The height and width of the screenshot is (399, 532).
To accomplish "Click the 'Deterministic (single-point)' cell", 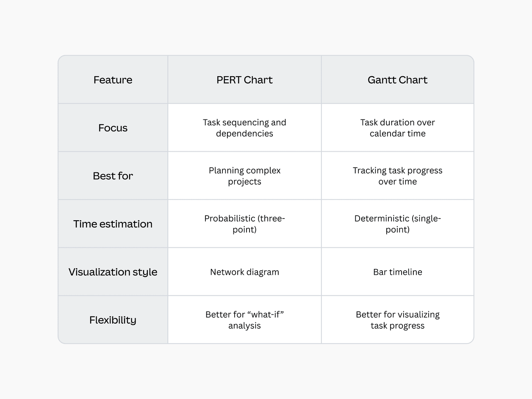I will (397, 224).
